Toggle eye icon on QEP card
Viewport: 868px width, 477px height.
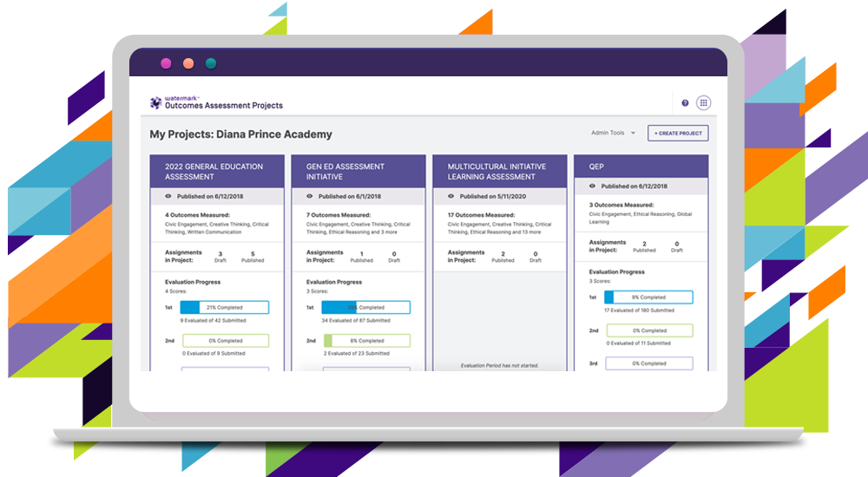click(x=592, y=186)
